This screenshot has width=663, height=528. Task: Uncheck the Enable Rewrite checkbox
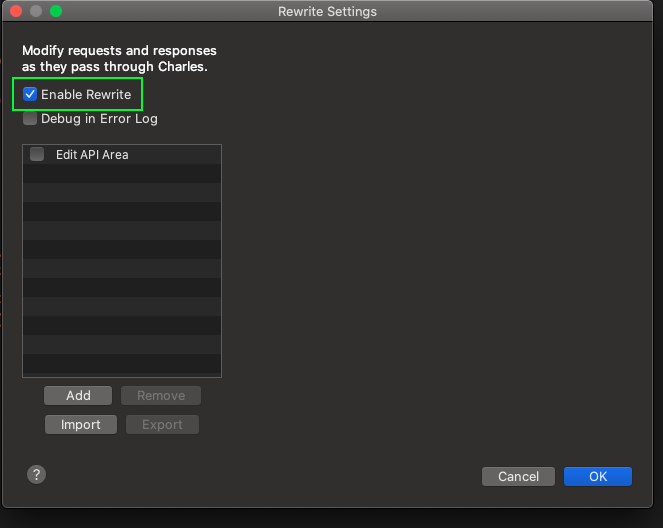point(30,94)
